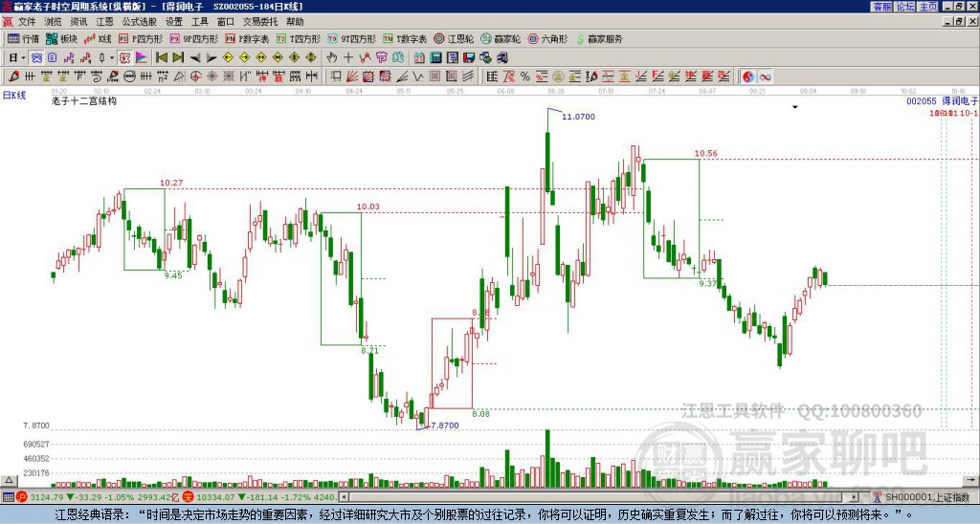Open the 工具 menu
The width and height of the screenshot is (980, 524).
click(199, 22)
